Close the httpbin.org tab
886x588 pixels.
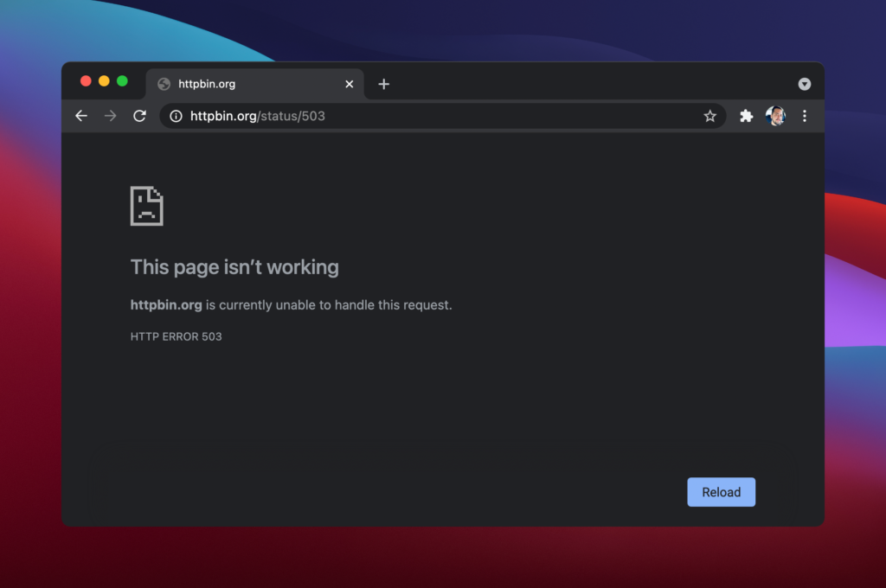(x=350, y=84)
